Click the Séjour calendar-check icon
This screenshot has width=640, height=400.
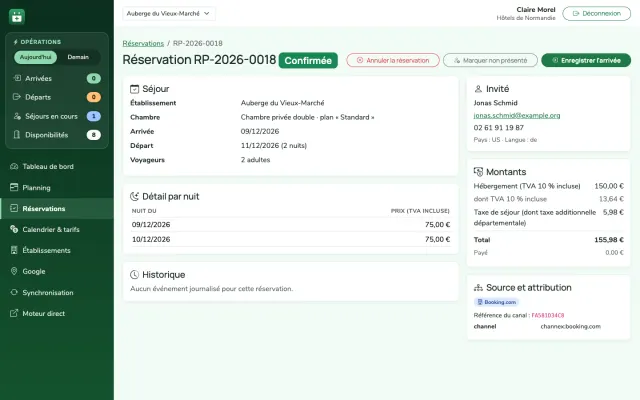point(134,89)
